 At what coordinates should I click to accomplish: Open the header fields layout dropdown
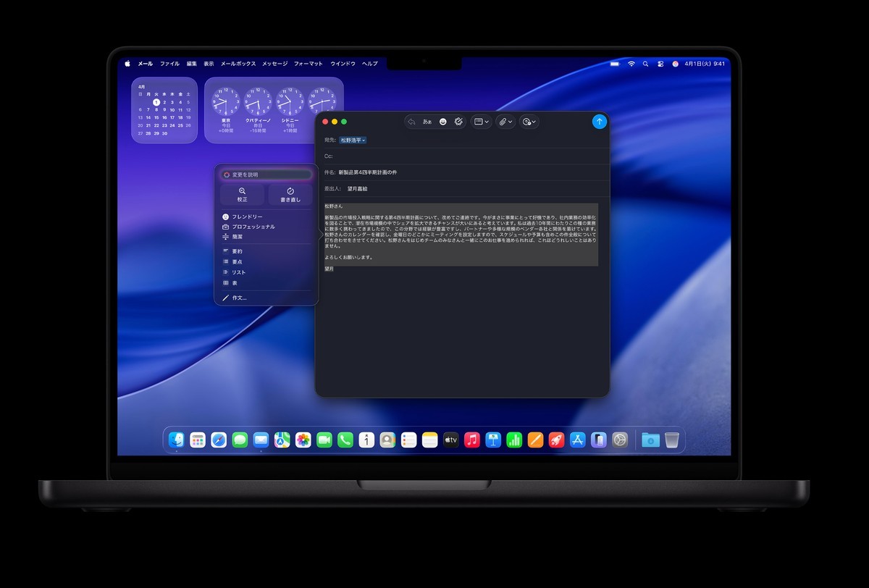click(x=481, y=121)
